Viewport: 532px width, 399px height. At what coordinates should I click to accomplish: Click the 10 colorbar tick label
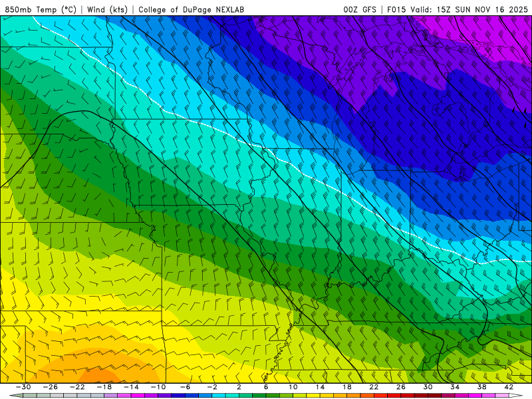(x=293, y=387)
